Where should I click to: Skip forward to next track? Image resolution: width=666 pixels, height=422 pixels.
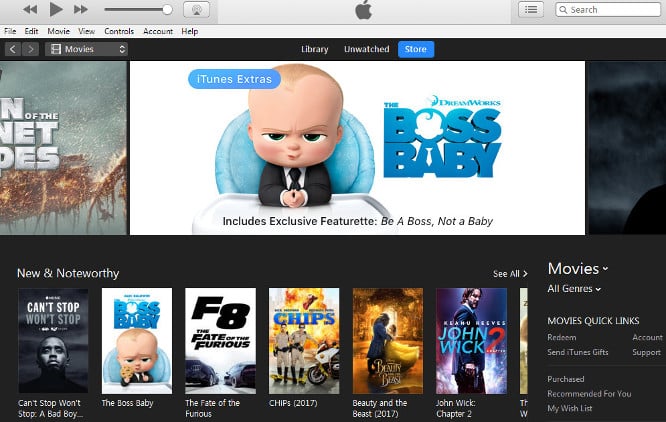click(x=81, y=10)
